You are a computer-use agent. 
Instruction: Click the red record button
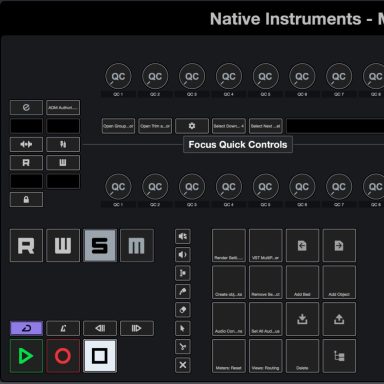tap(63, 356)
